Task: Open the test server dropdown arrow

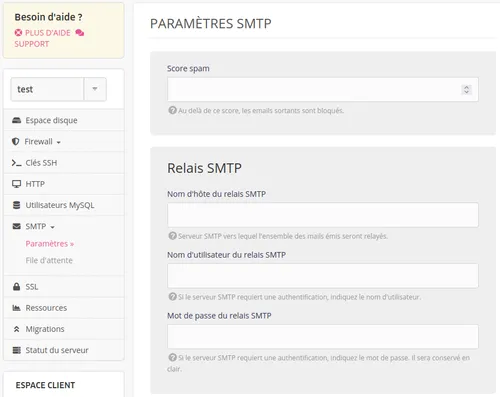Action: click(x=95, y=89)
